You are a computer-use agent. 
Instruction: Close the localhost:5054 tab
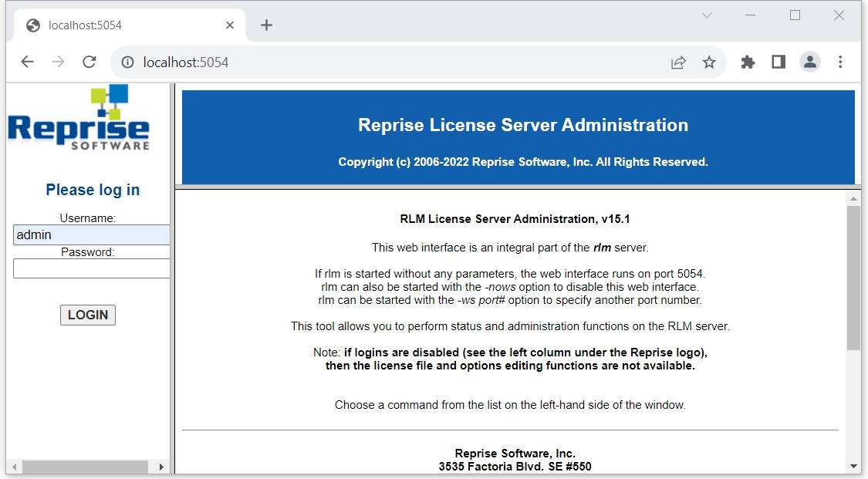(x=230, y=25)
